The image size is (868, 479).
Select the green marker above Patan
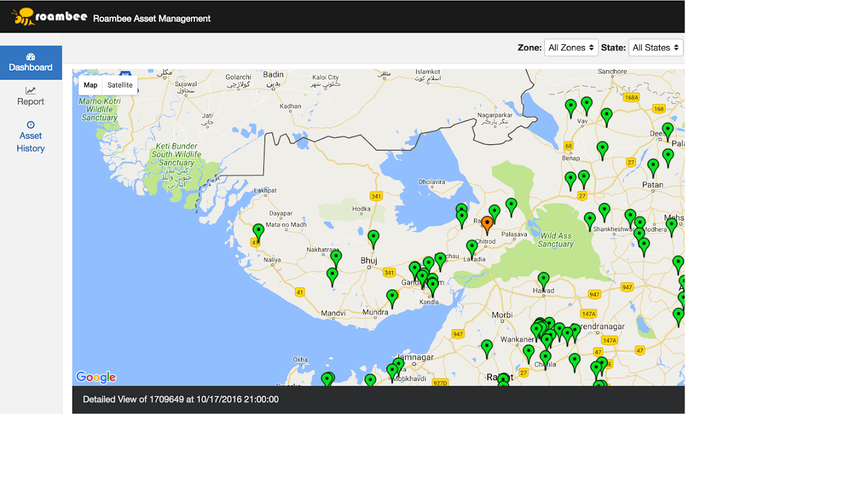[653, 166]
